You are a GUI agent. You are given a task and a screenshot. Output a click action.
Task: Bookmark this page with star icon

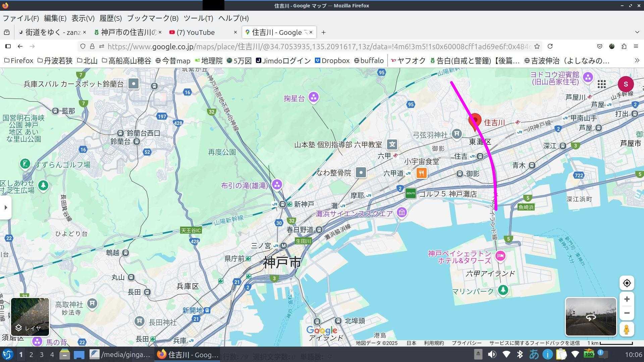(537, 46)
